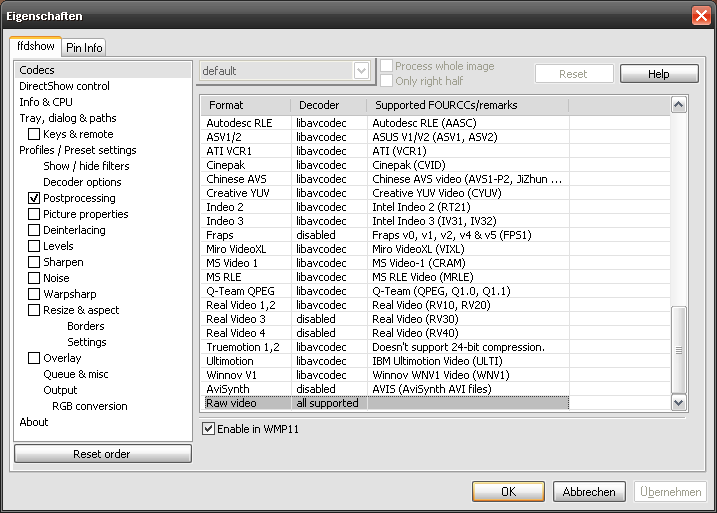
Task: Select Info & CPU page
Action: (46, 102)
